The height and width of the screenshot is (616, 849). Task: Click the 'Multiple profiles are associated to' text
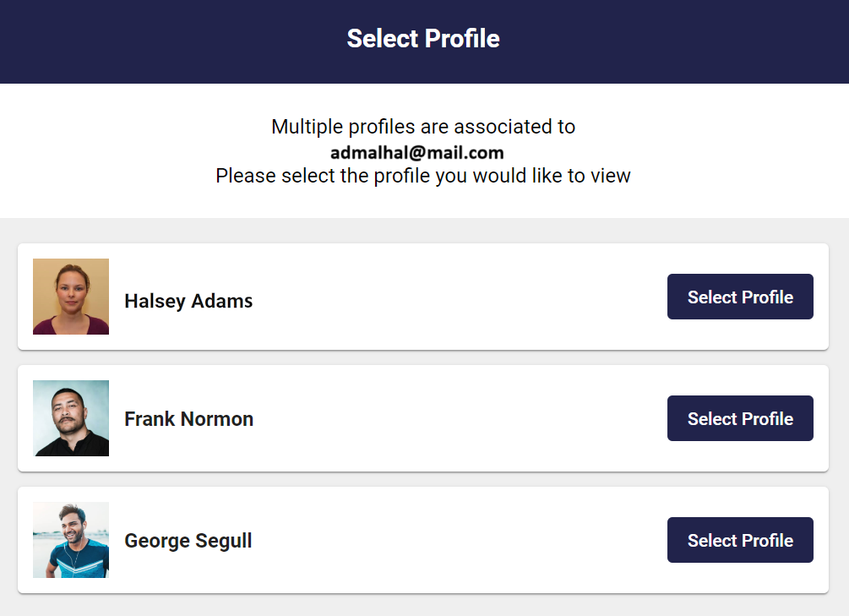pos(423,126)
